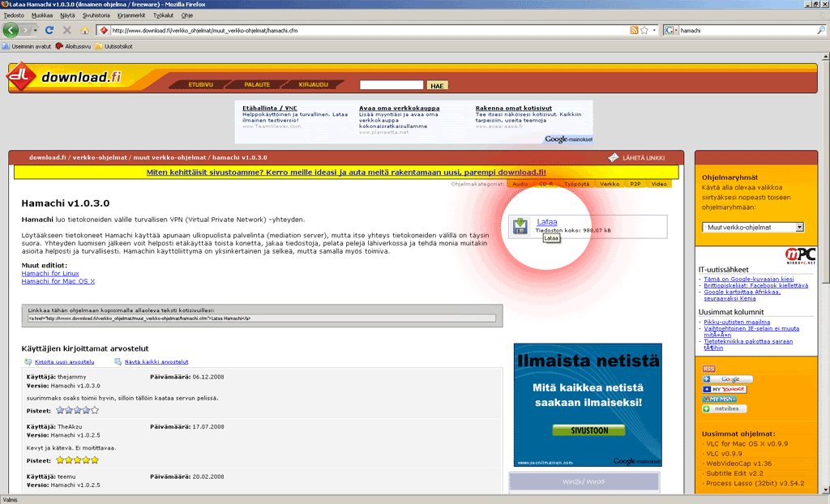Click the Google search engine icon
Viewport: 830px width, 504px height.
[669, 30]
